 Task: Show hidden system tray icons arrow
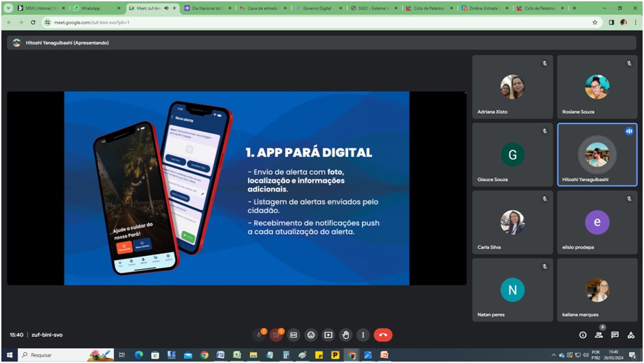[553, 355]
